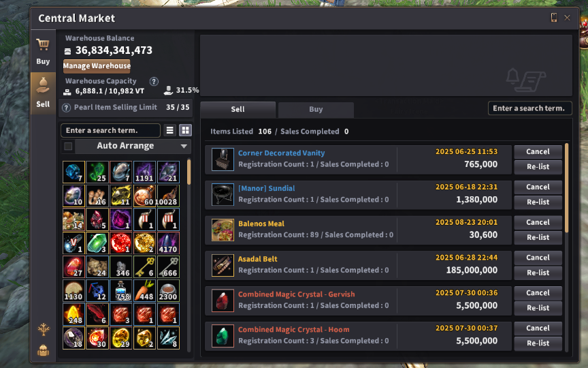Select the carrot item with count 448
The width and height of the screenshot is (588, 368).
tap(144, 290)
